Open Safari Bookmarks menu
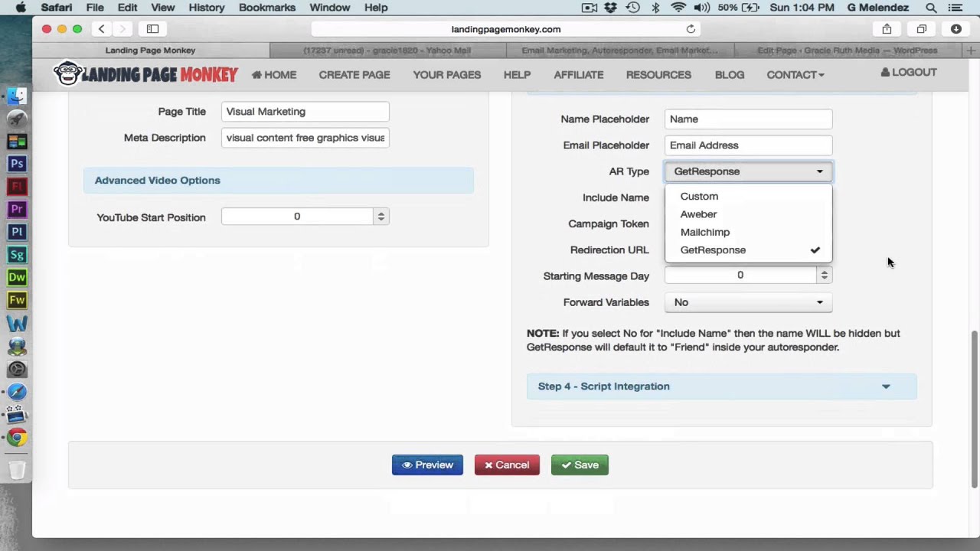The image size is (980, 551). pos(267,8)
